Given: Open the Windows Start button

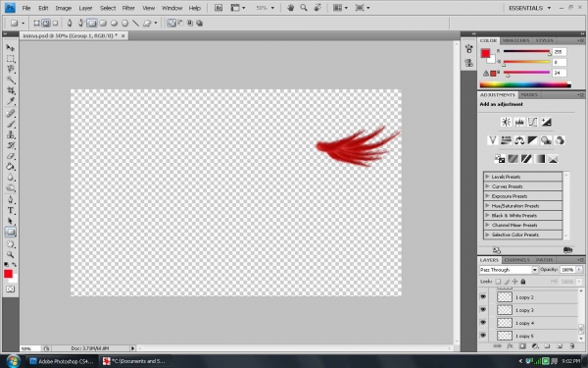Looking at the screenshot, I should pyautogui.click(x=13, y=361).
